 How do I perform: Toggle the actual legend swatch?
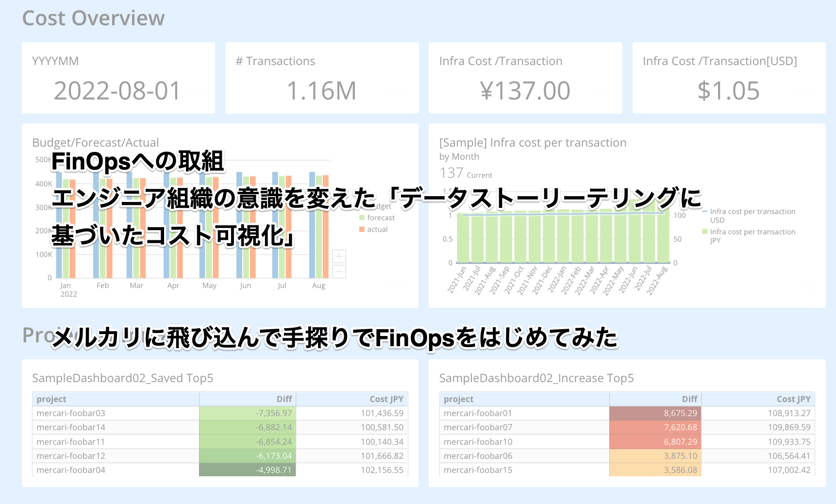click(362, 229)
